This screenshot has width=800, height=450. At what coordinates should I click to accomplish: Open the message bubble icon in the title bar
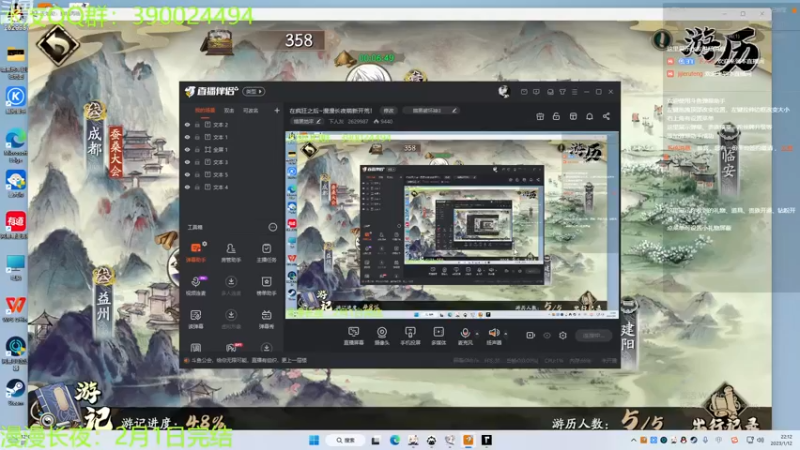(x=536, y=92)
